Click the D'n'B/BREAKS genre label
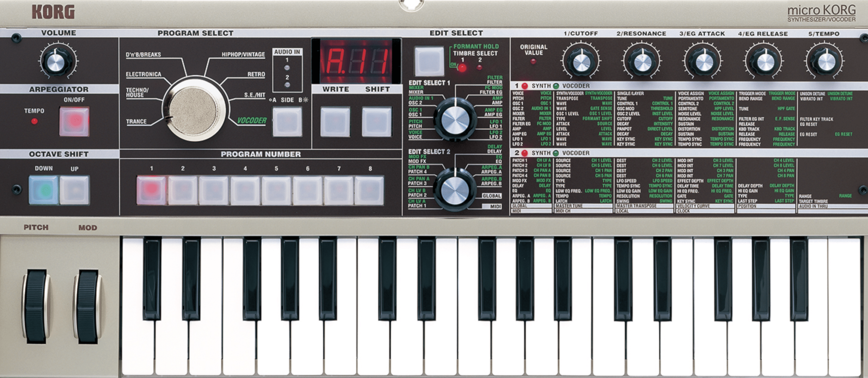The height and width of the screenshot is (378, 868). click(x=143, y=55)
